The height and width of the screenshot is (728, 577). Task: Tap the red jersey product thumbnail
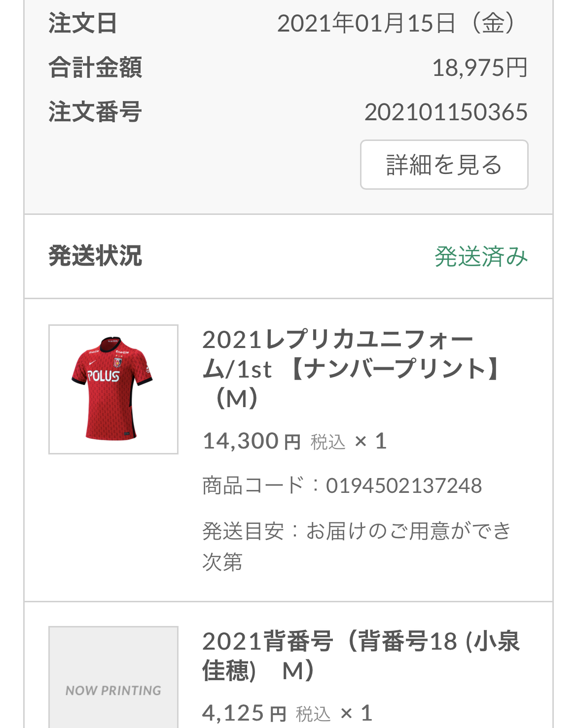click(113, 389)
